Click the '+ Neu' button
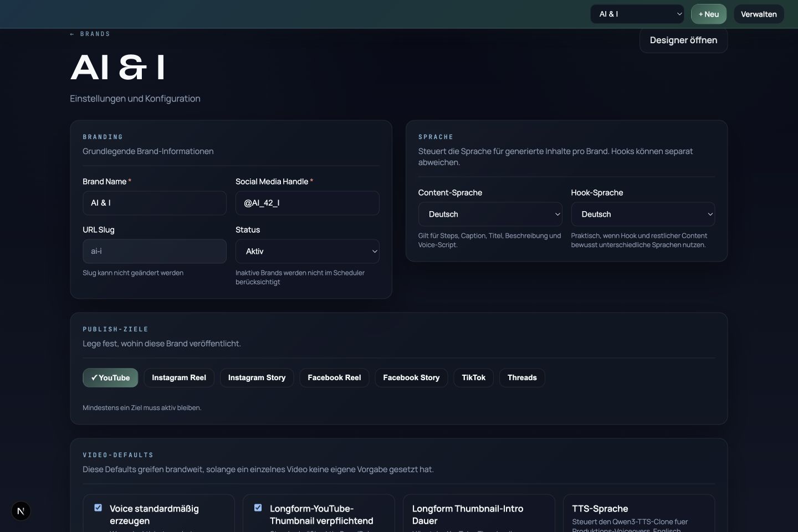The image size is (798, 532). [709, 14]
